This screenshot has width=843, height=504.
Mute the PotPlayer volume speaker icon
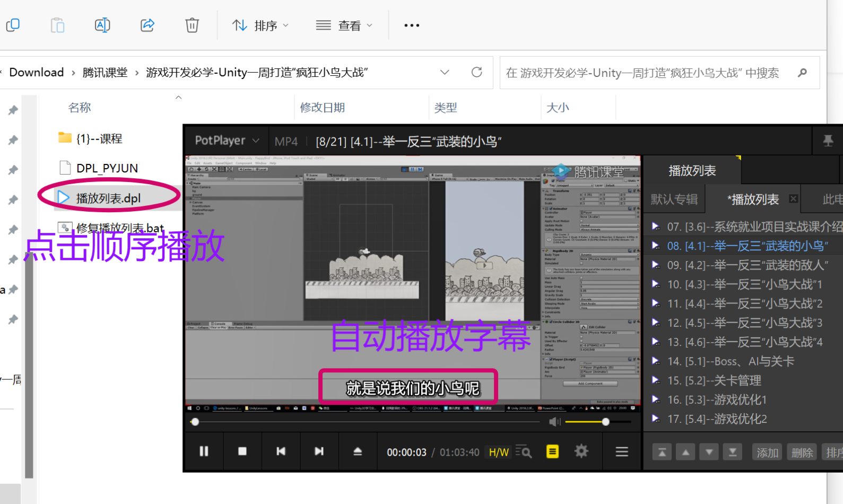(554, 422)
